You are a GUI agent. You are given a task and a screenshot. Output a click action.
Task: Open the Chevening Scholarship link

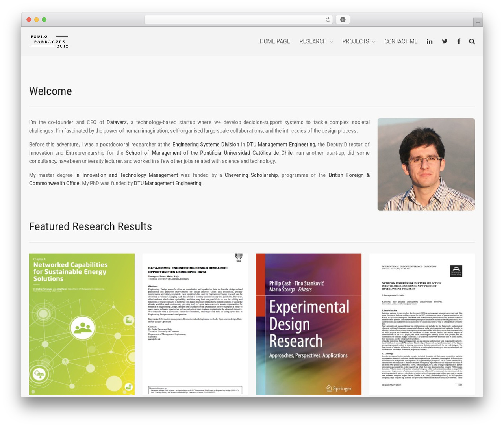(x=251, y=175)
